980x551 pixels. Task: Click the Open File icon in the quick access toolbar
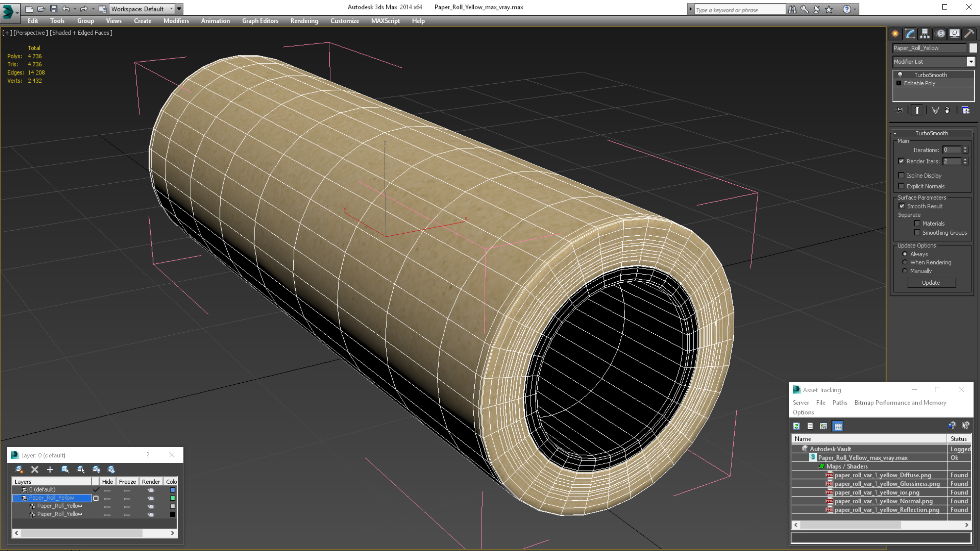(x=41, y=9)
